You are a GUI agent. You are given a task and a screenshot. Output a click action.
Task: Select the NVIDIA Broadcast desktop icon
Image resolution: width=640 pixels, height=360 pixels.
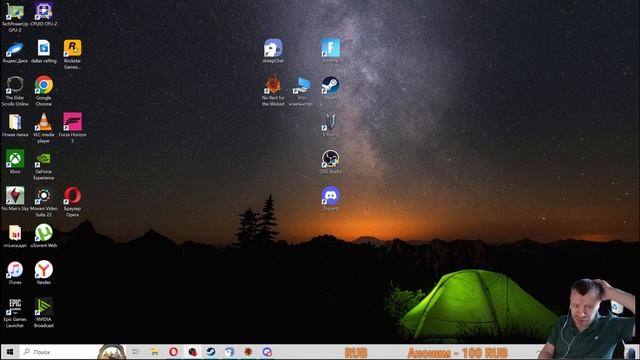click(44, 313)
